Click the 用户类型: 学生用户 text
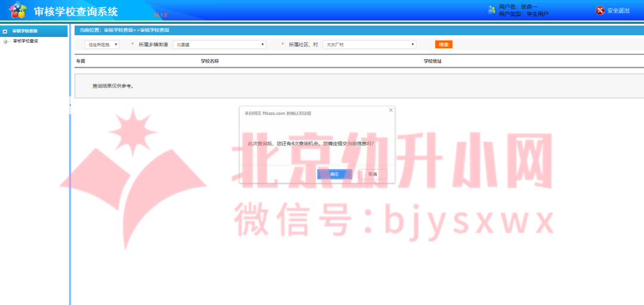This screenshot has height=305, width=644. tap(524, 14)
